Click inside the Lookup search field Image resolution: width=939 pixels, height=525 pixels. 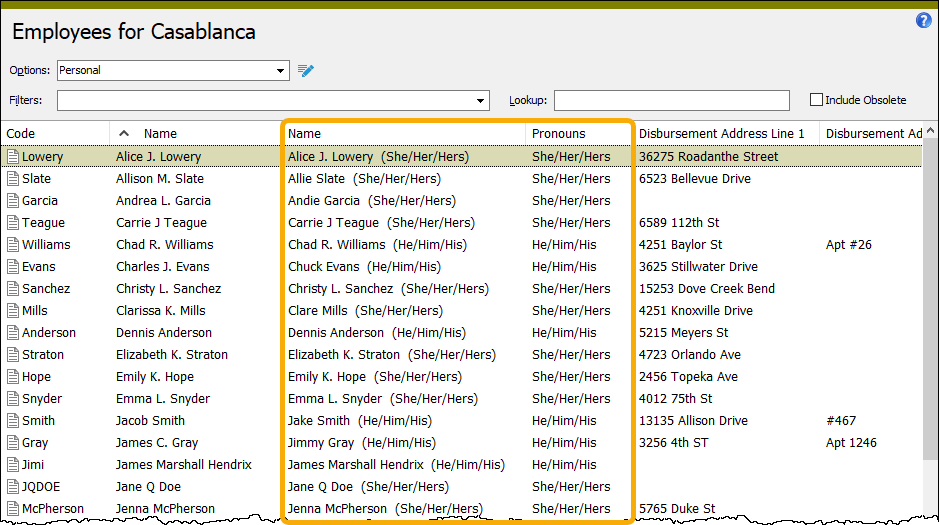click(671, 101)
